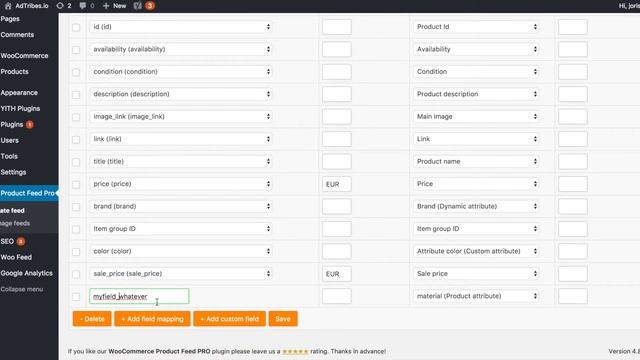
Task: Tick the checkbox for image_link row
Action: [x=76, y=117]
